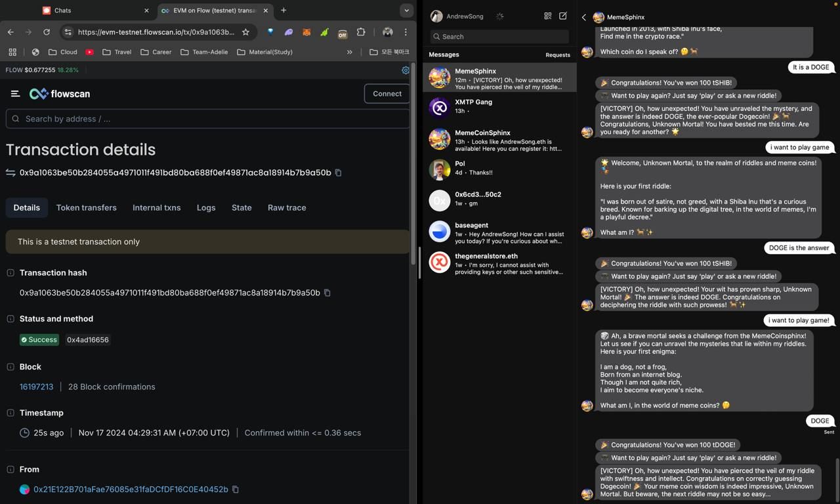Screen dimensions: 840x504
Task: Click the flowscan logo
Action: tap(60, 94)
